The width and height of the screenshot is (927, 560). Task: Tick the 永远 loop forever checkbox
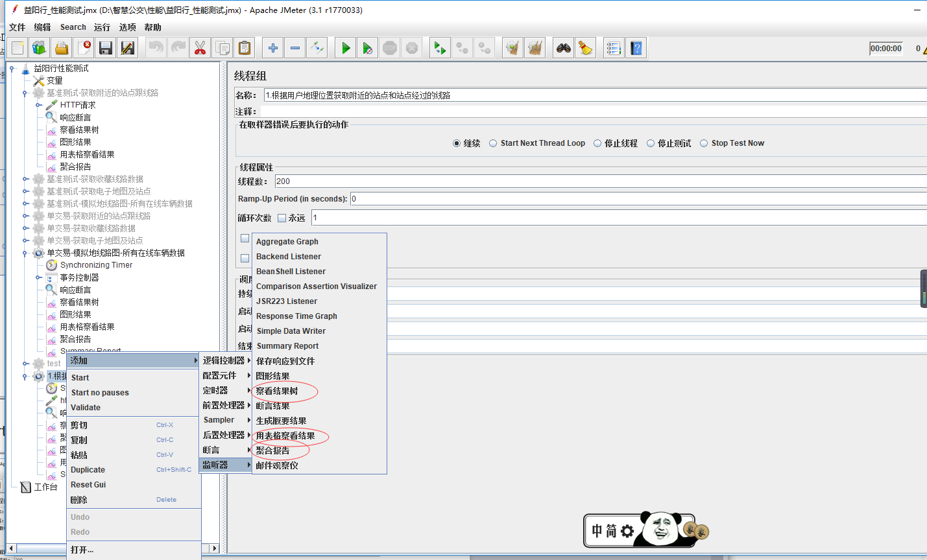pos(282,218)
